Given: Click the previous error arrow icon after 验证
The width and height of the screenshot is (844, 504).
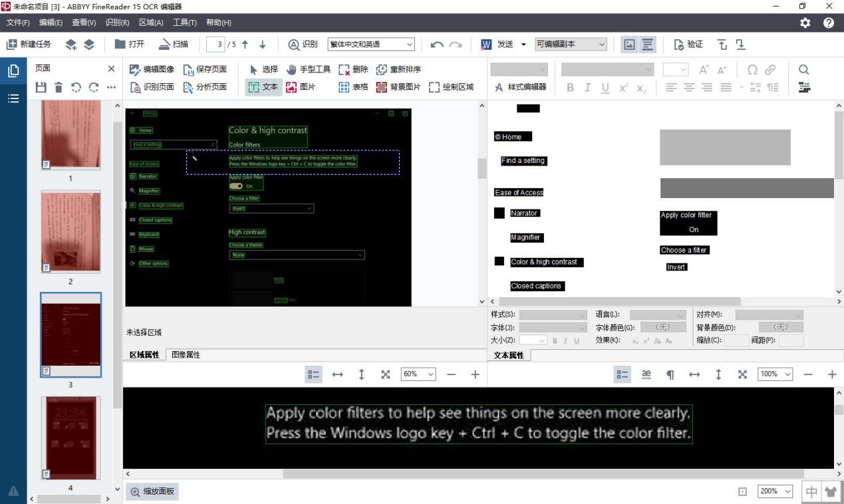Looking at the screenshot, I should click(x=722, y=45).
